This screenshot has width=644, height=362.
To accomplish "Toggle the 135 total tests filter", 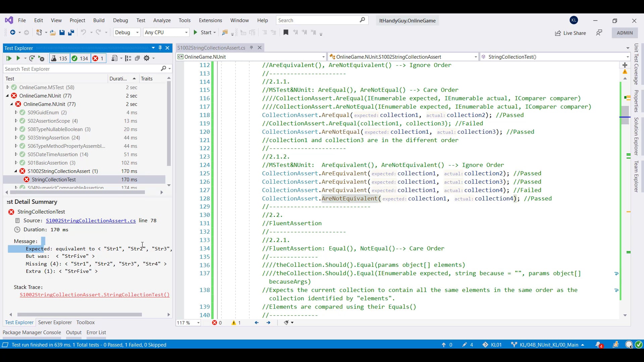I will click(x=59, y=58).
